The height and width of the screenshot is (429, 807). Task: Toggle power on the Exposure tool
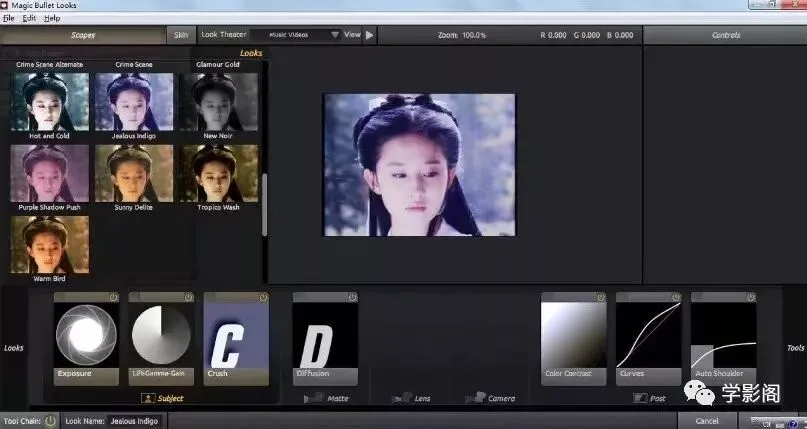[x=113, y=297]
